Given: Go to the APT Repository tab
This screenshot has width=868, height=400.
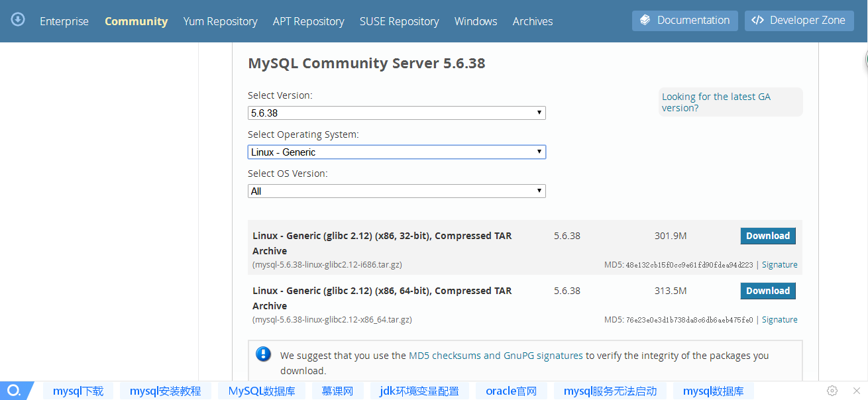Looking at the screenshot, I should [x=308, y=21].
